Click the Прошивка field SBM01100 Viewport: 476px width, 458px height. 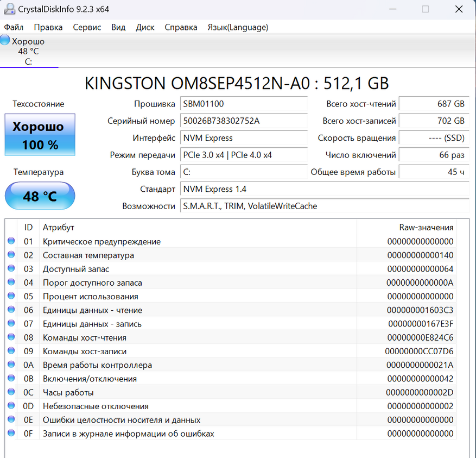coord(244,104)
